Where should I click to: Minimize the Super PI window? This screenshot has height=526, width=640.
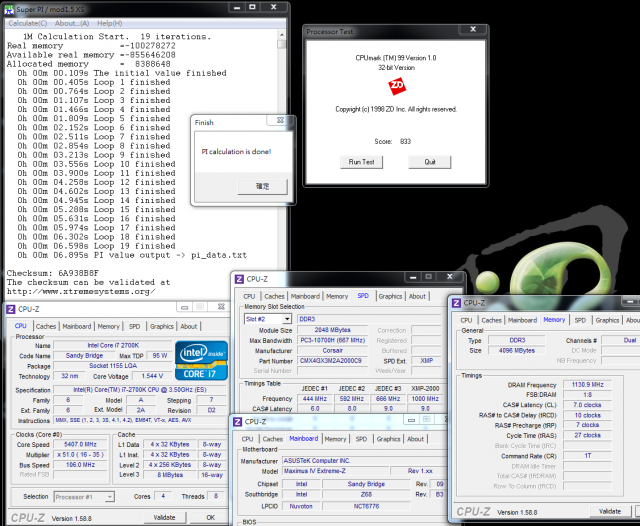(236, 7)
